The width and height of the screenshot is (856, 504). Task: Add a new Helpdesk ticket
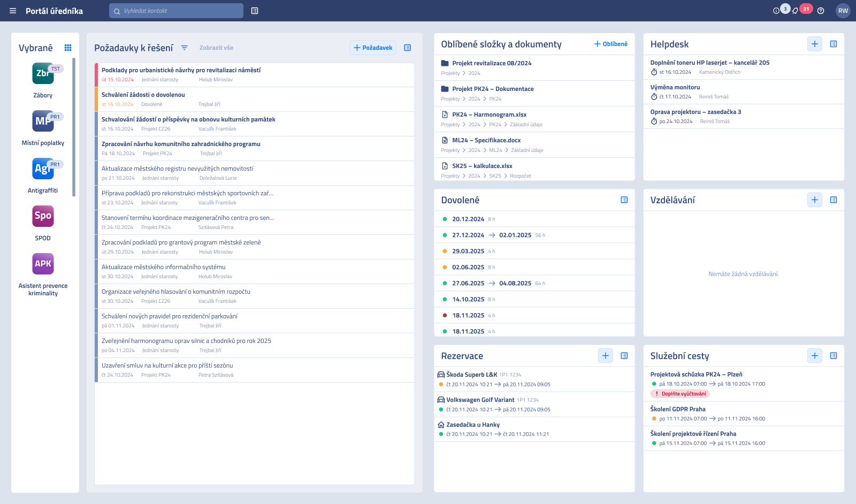point(815,44)
